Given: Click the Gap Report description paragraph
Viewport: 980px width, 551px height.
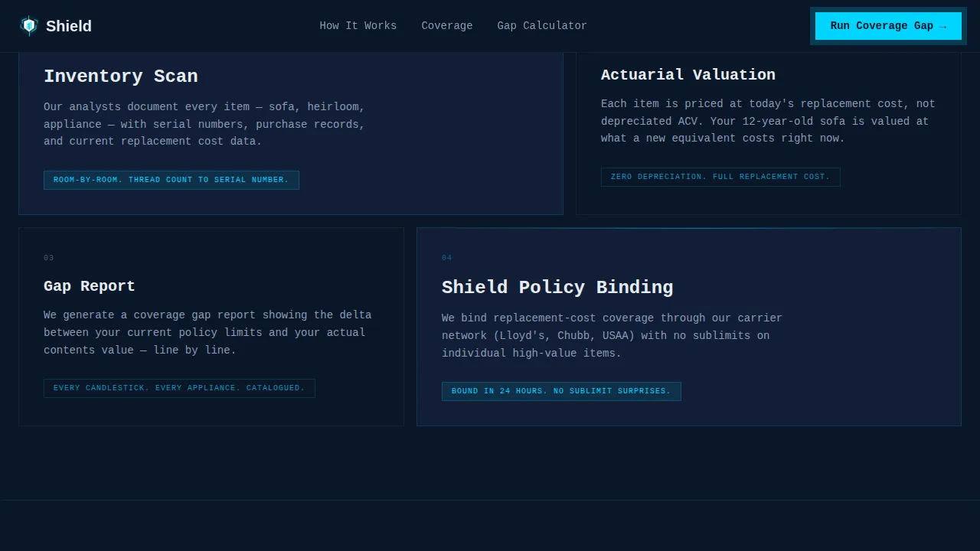Looking at the screenshot, I should point(207,333).
